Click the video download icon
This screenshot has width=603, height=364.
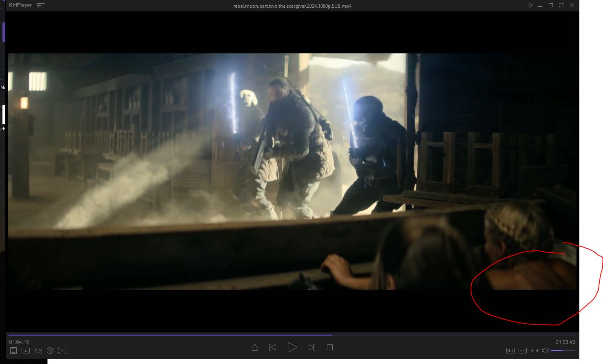(26, 351)
